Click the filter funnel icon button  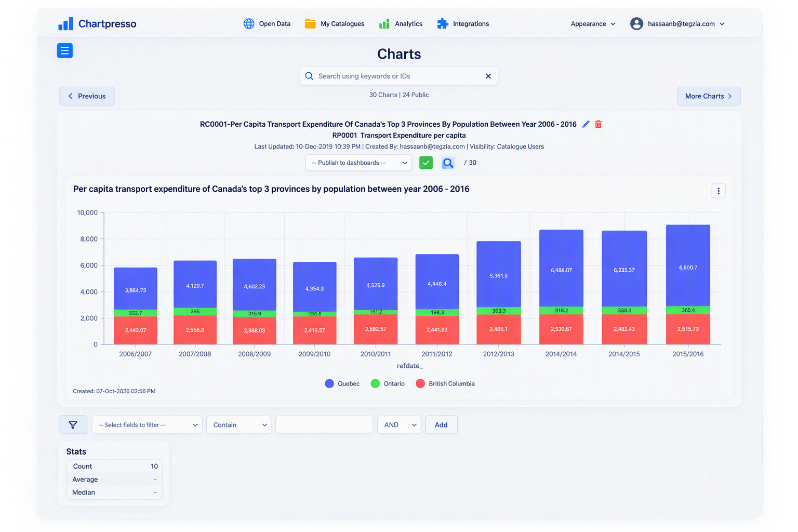73,425
